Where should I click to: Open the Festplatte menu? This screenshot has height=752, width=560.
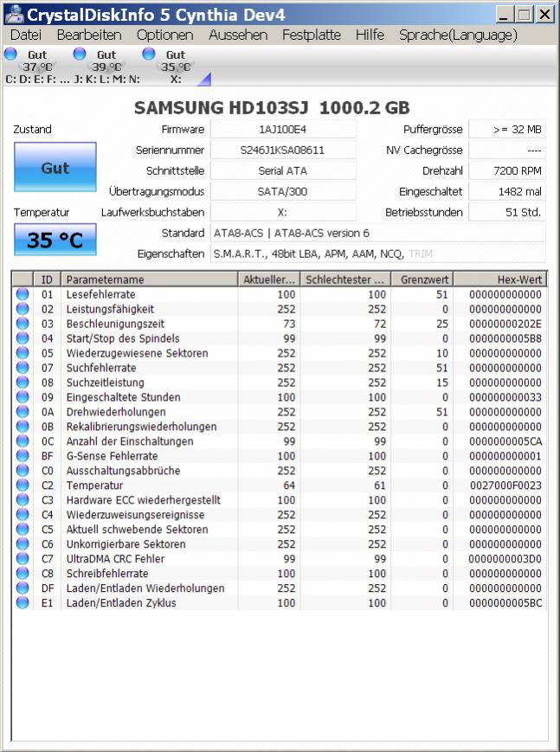point(312,35)
